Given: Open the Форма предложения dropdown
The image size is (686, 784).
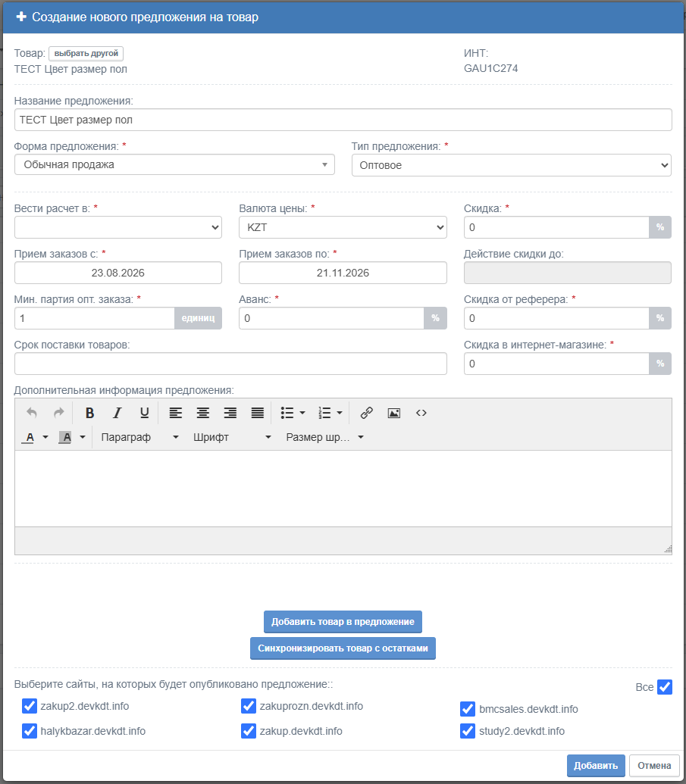Looking at the screenshot, I should (174, 164).
